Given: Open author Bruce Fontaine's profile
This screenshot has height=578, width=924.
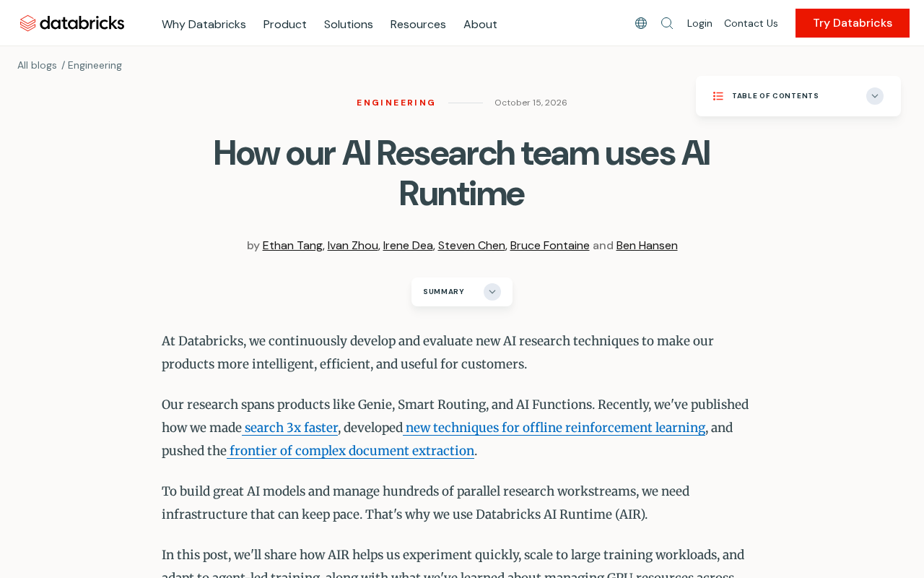Looking at the screenshot, I should pyautogui.click(x=550, y=246).
